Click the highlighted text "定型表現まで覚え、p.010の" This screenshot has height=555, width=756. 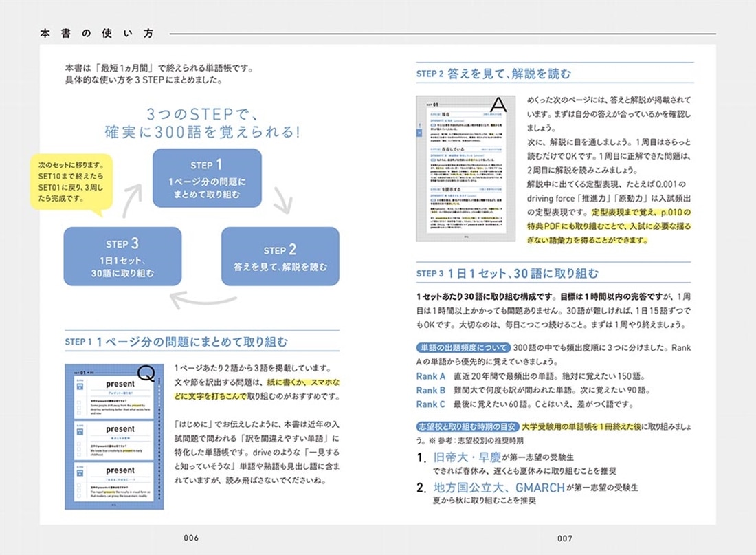pyautogui.click(x=641, y=212)
